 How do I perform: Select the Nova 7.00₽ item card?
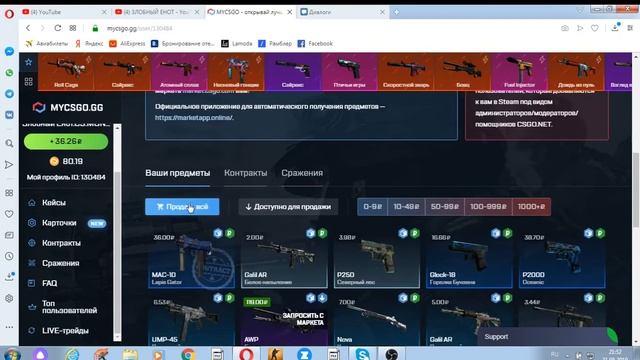(376, 320)
